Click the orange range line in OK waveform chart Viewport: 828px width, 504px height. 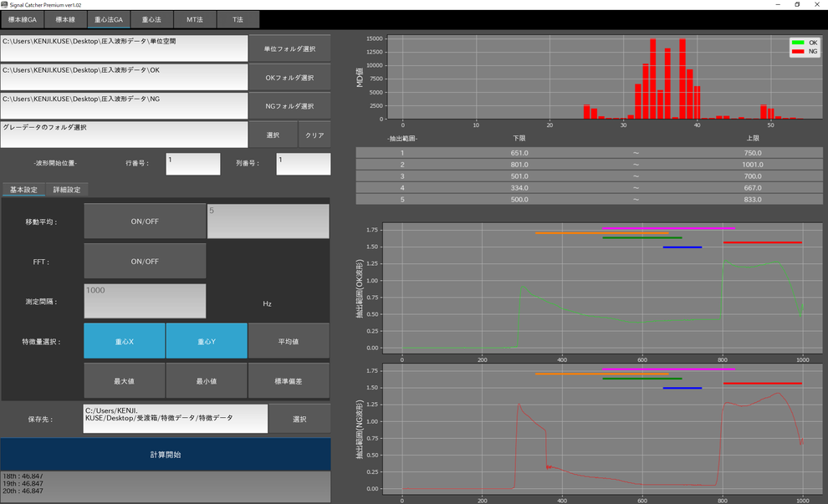tap(602, 232)
